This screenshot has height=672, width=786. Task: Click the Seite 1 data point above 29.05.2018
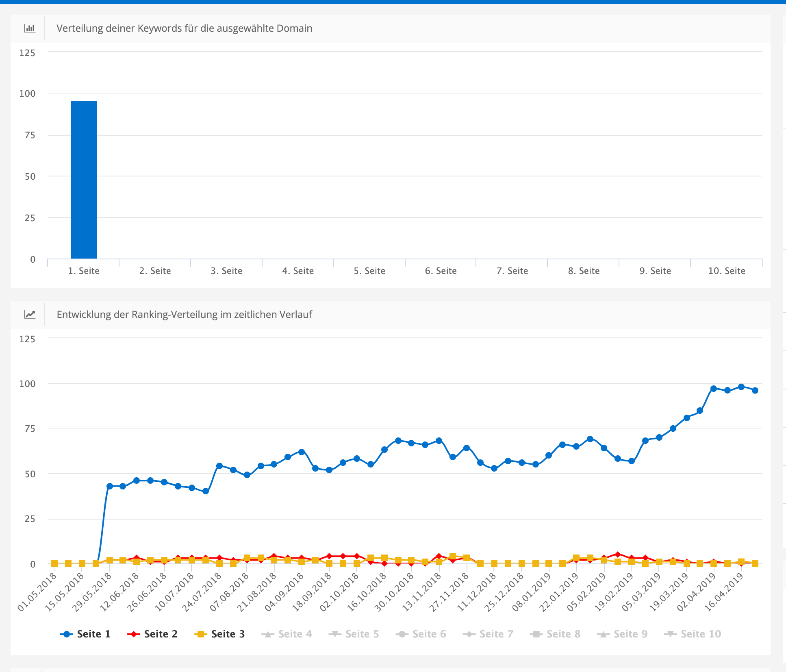click(109, 486)
